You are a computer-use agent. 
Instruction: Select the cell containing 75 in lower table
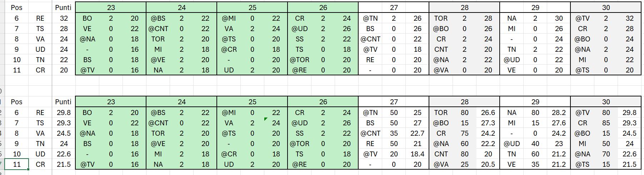pos(464,133)
